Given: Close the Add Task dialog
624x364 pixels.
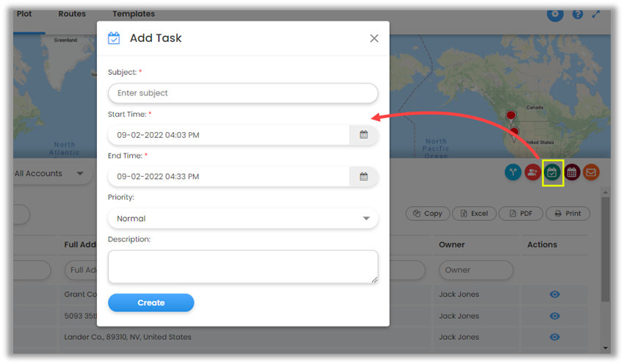Looking at the screenshot, I should (374, 38).
